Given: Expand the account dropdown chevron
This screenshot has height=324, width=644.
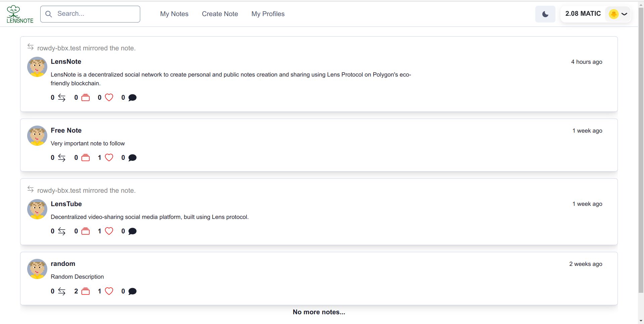Looking at the screenshot, I should (624, 14).
